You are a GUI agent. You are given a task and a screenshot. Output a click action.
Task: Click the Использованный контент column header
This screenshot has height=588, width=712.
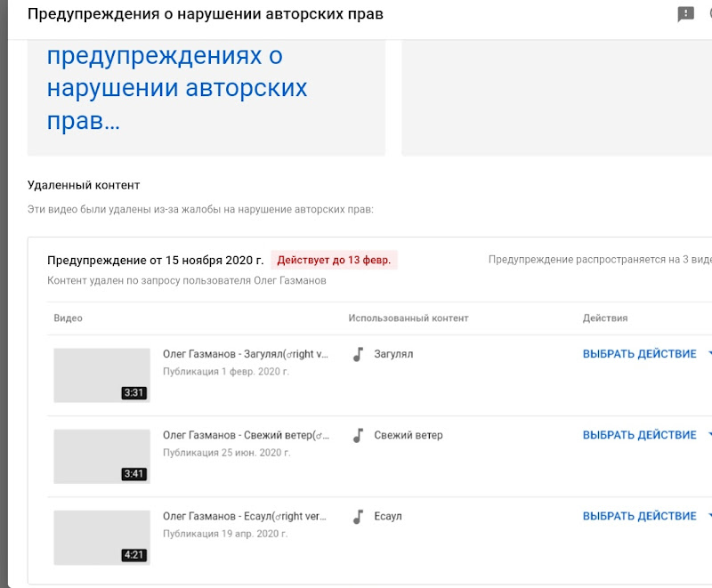(408, 318)
